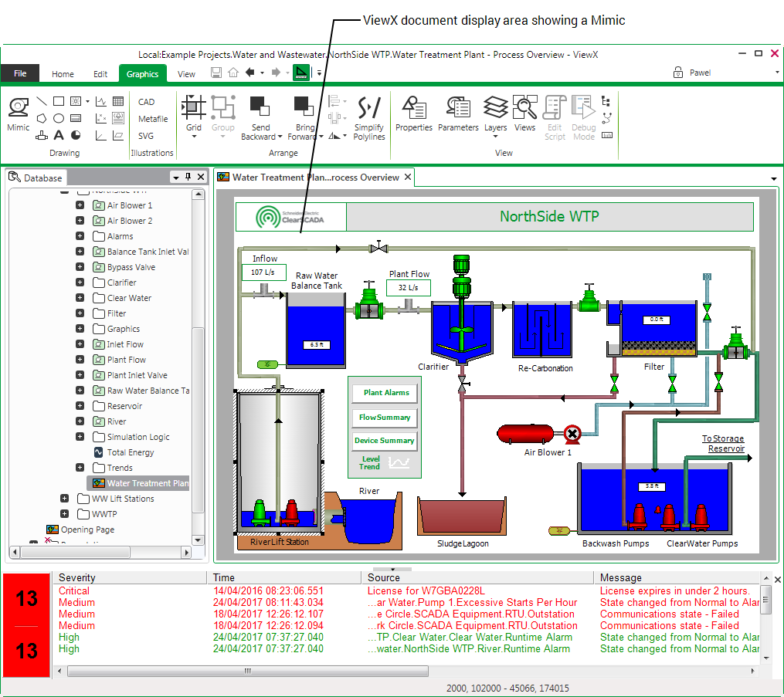Follow the To Storage Reservoir link
The height and width of the screenshot is (697, 784).
point(723,443)
